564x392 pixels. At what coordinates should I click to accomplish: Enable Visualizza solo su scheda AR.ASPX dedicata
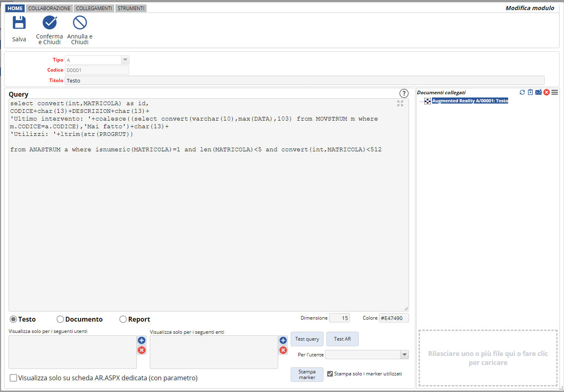13,378
